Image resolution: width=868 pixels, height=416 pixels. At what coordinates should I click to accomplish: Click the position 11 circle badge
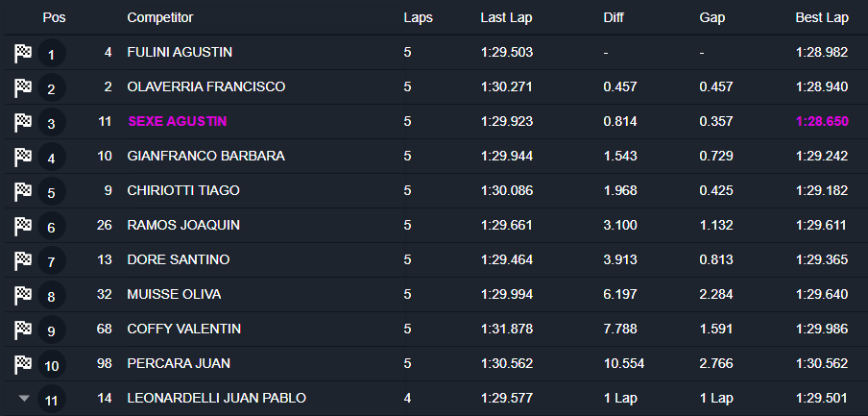tap(51, 400)
